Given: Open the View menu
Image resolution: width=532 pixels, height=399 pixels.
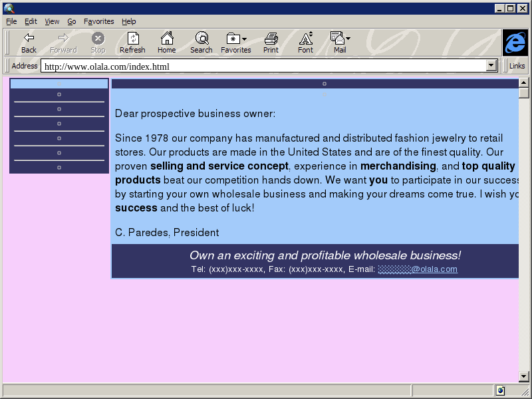Looking at the screenshot, I should [52, 21].
